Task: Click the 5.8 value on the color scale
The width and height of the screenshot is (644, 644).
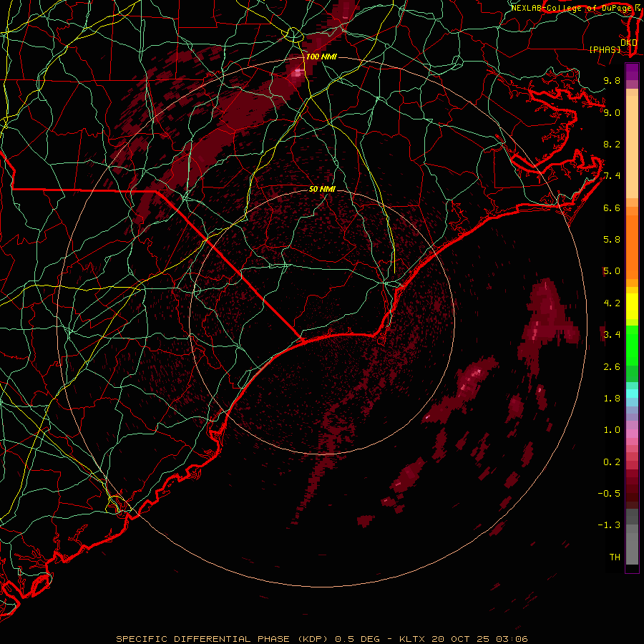Action: pos(612,240)
